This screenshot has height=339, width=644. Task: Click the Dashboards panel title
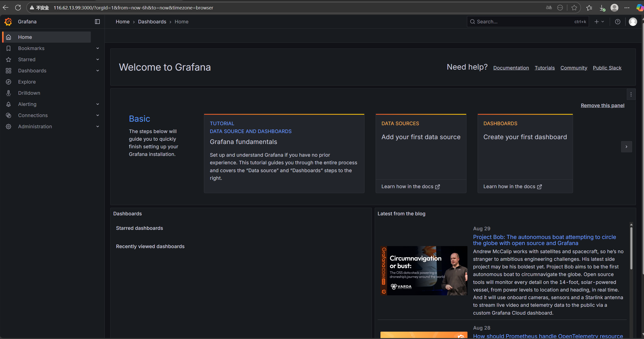pos(128,214)
